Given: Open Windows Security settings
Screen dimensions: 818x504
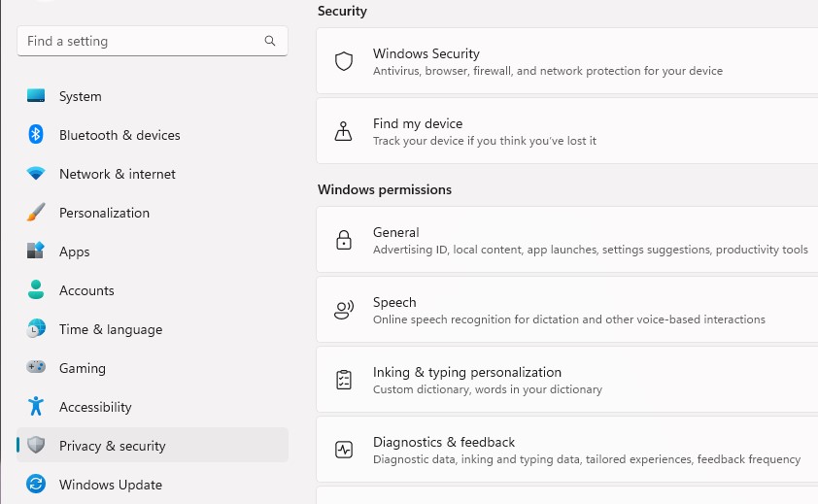Looking at the screenshot, I should tap(567, 61).
